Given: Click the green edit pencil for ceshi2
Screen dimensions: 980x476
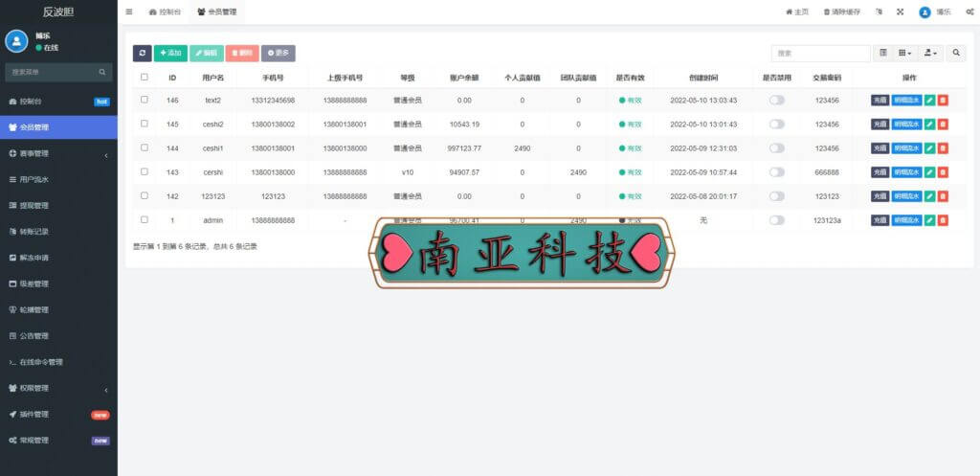Looking at the screenshot, I should coord(929,125).
